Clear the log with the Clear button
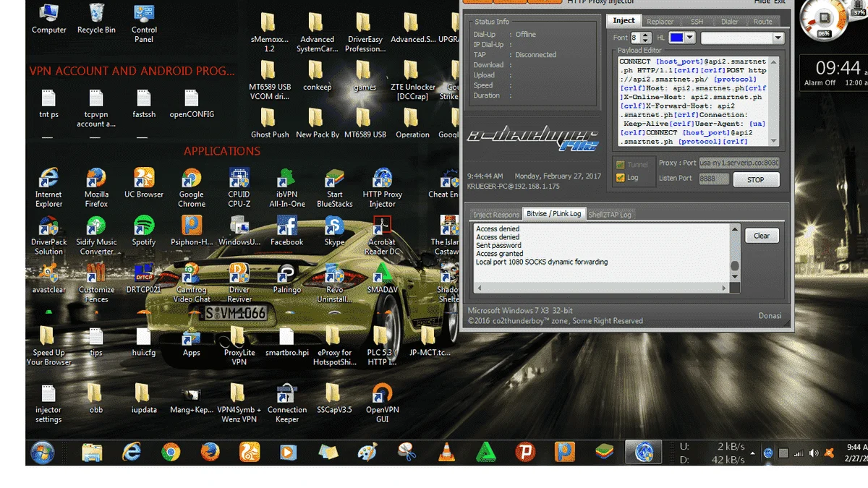The image size is (868, 488). [762, 236]
